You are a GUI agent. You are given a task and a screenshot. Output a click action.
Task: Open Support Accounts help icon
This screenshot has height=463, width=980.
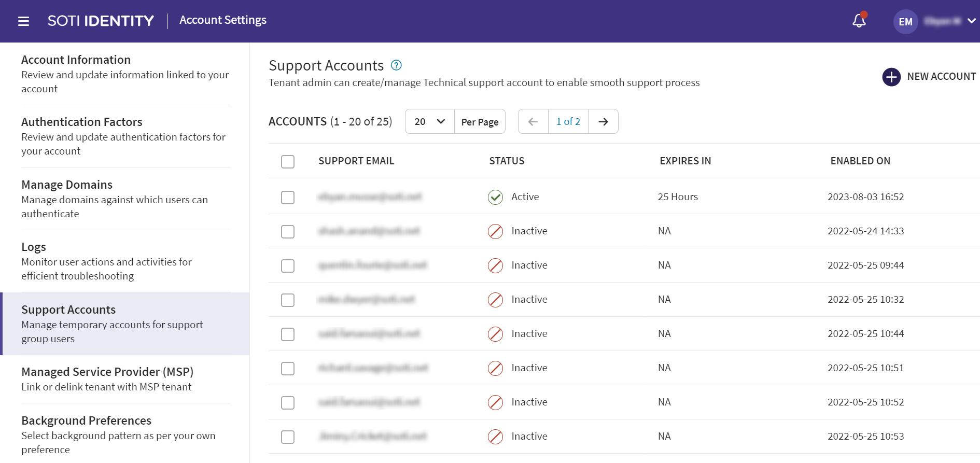[x=396, y=65]
